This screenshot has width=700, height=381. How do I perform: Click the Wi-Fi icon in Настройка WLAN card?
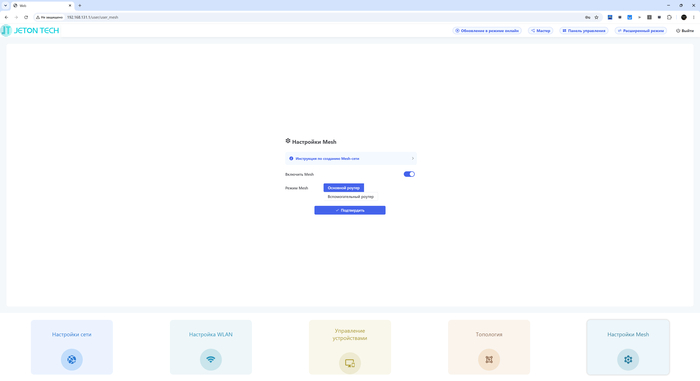pyautogui.click(x=211, y=360)
